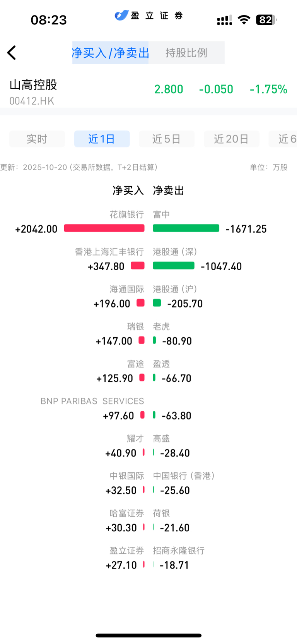
Task: Select the 近20日 period option
Action: pos(231,139)
